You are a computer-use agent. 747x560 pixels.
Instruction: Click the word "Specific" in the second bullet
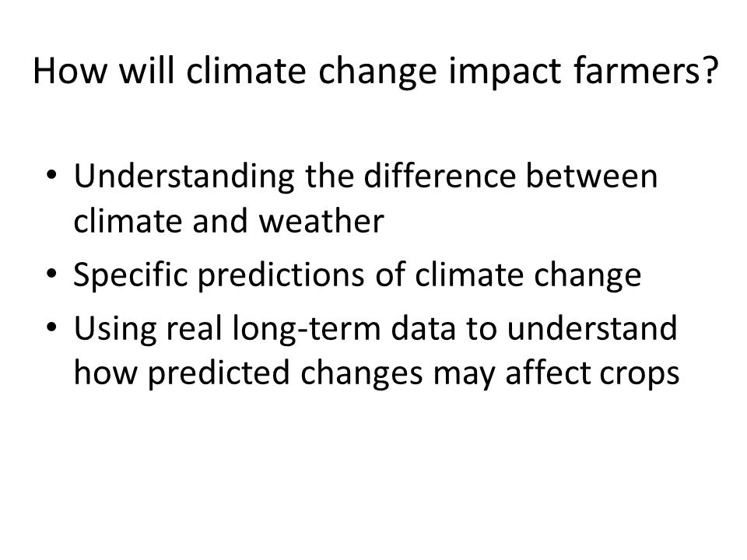point(131,275)
